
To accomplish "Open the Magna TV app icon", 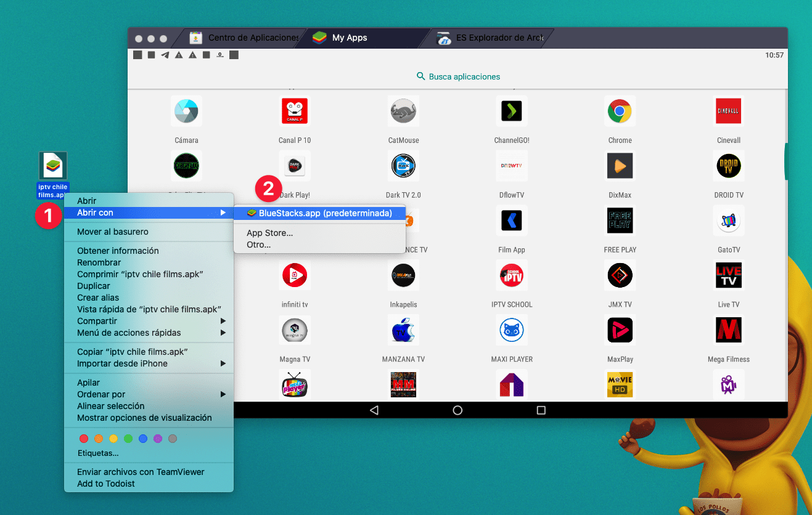I will tap(295, 330).
